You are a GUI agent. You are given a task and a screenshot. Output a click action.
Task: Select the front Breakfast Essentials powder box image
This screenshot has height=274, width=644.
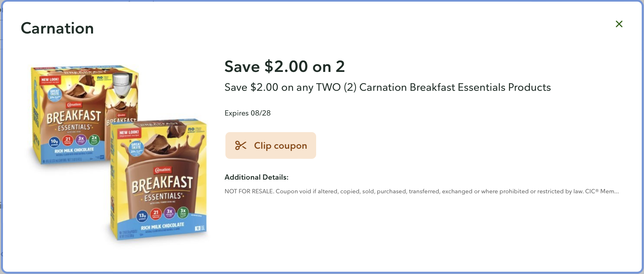coord(159,182)
